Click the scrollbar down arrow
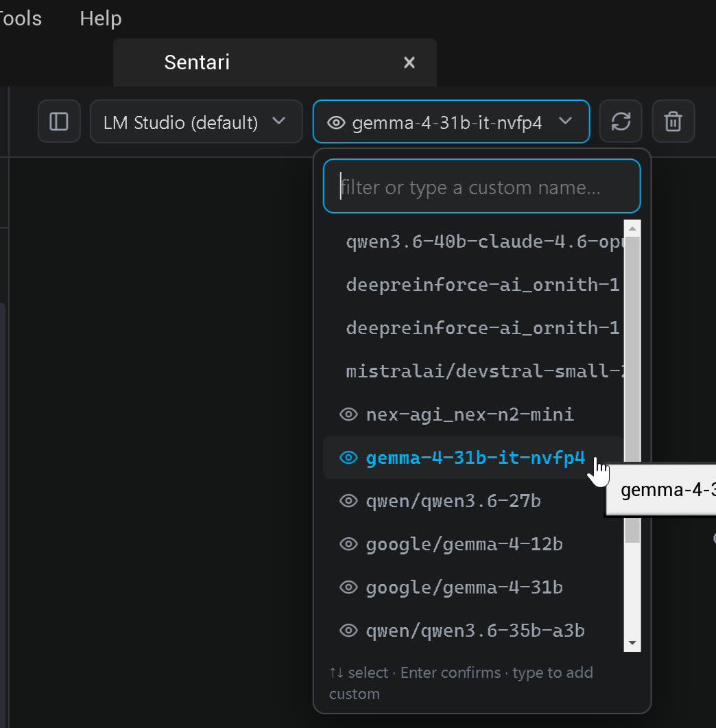The image size is (716, 728). 632,643
